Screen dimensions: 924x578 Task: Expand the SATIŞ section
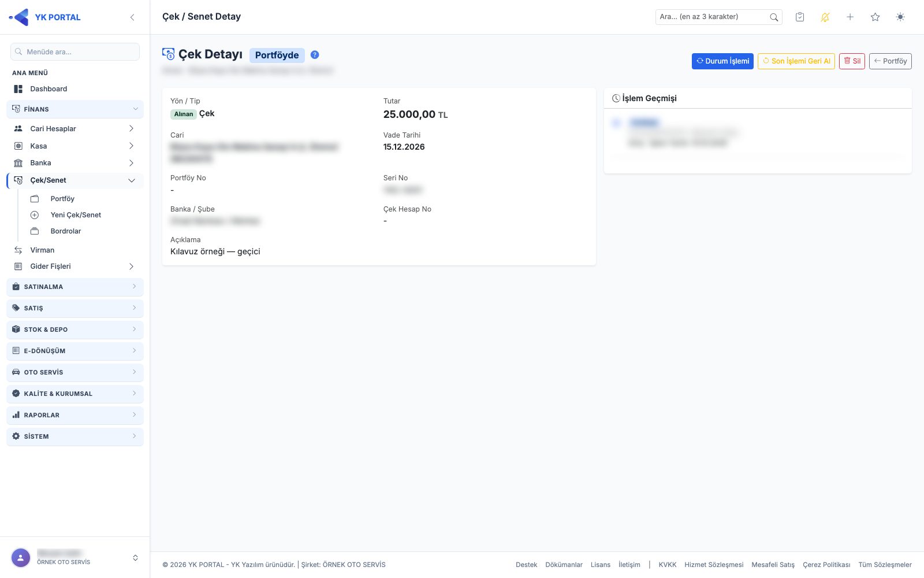coord(75,308)
